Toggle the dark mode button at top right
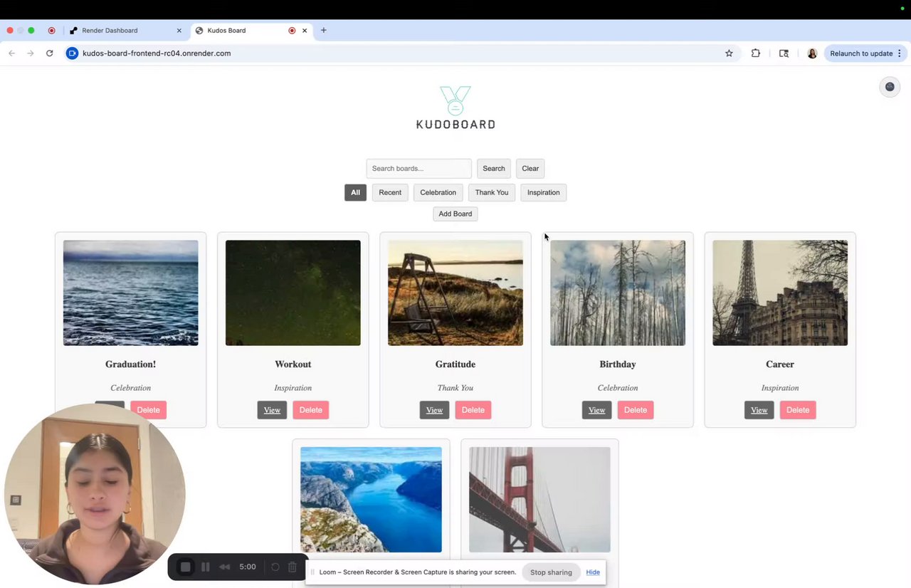This screenshot has height=588, width=911. pos(890,87)
